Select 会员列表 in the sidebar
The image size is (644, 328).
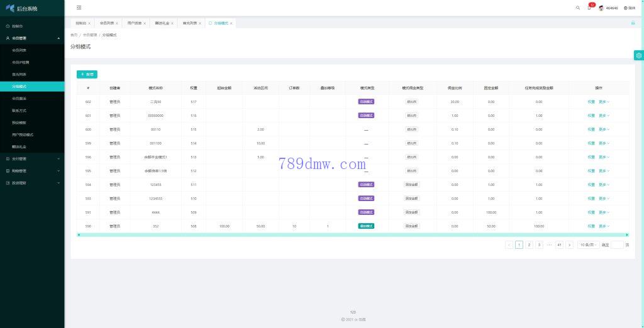19,50
